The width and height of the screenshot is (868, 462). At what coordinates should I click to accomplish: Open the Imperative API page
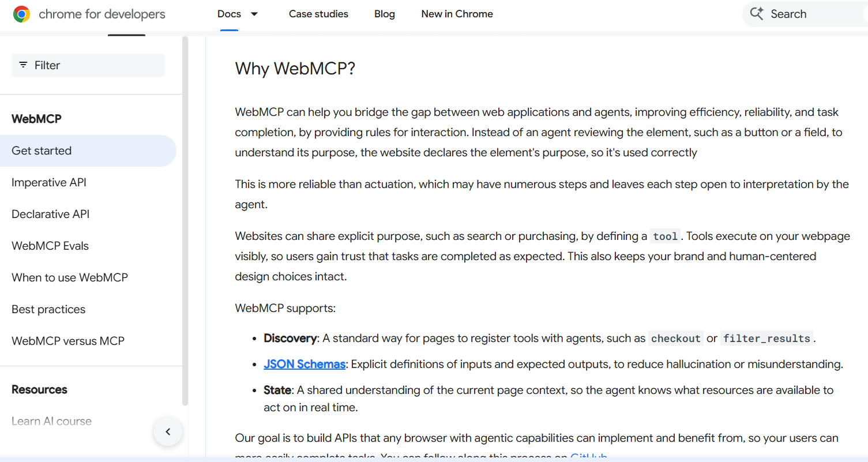pos(49,182)
